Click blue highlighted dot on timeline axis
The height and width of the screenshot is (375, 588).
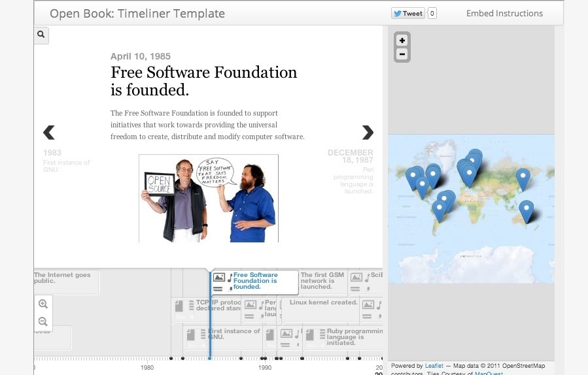[210, 359]
